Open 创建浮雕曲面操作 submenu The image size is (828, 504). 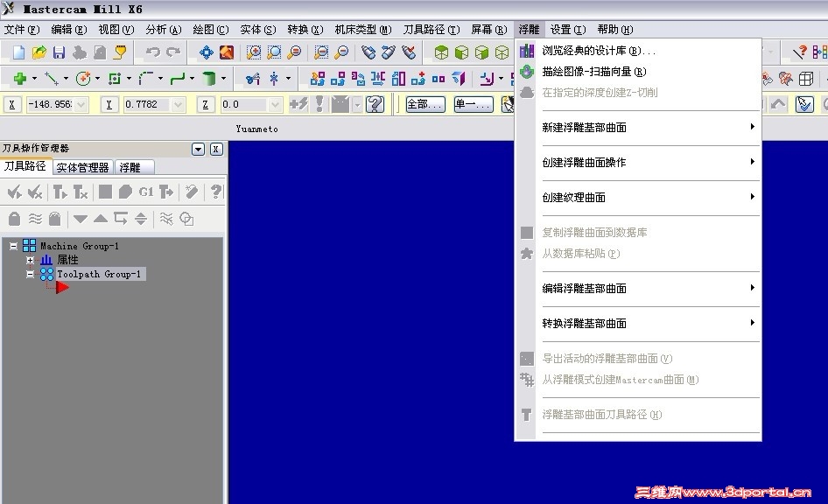point(649,163)
